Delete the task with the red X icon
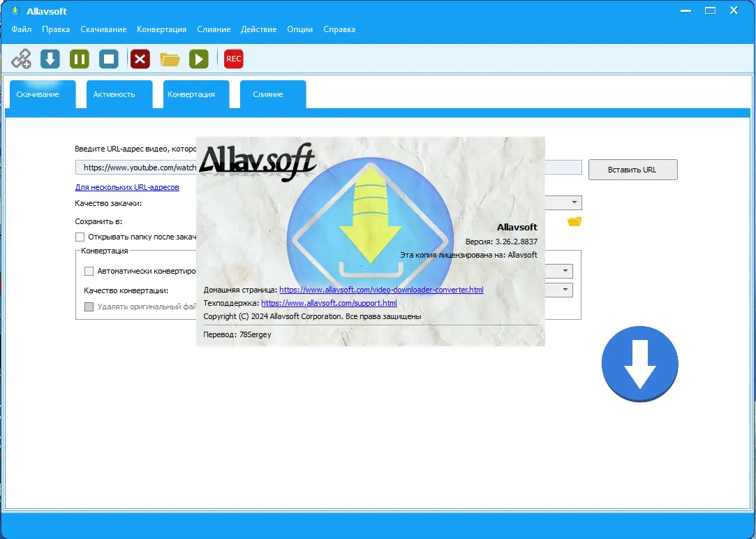 tap(140, 59)
